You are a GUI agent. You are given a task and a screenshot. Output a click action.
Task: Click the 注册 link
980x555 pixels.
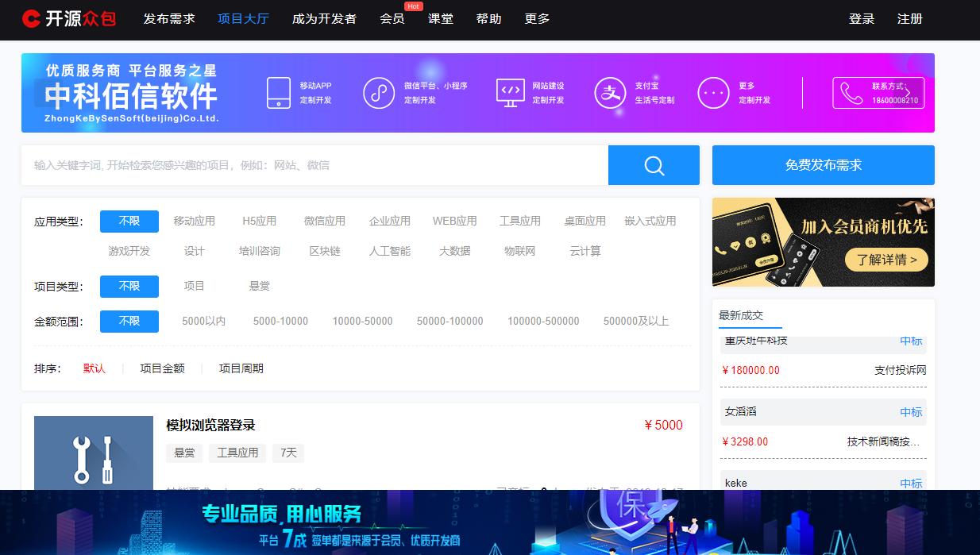point(909,19)
